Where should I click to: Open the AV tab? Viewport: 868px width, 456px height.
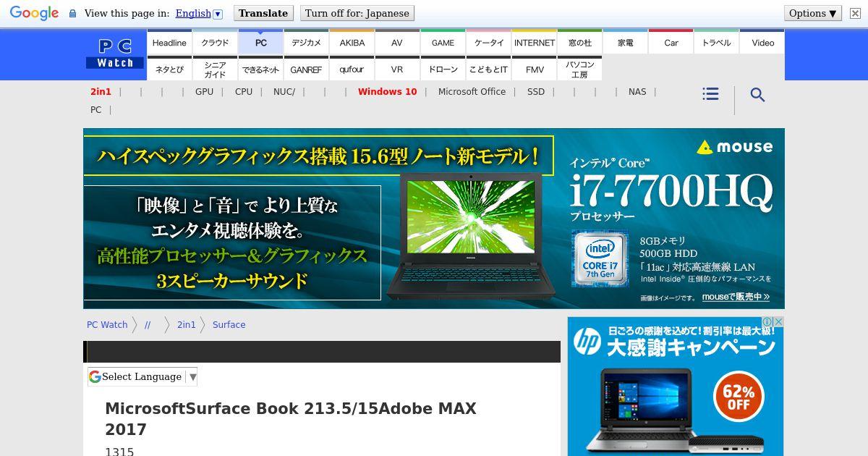click(397, 43)
